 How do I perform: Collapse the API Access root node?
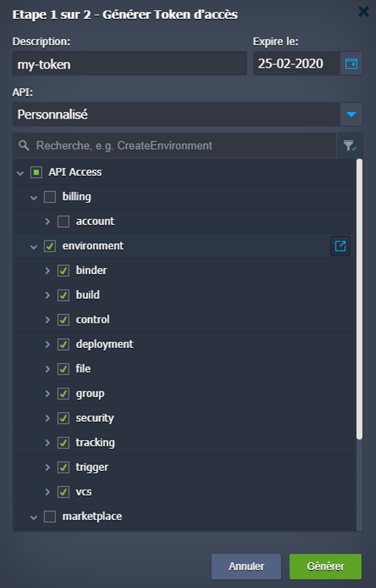coord(20,173)
